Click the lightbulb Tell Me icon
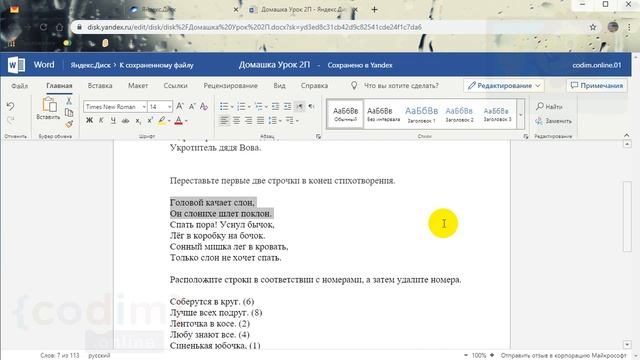The width and height of the screenshot is (640, 360). tap(354, 85)
